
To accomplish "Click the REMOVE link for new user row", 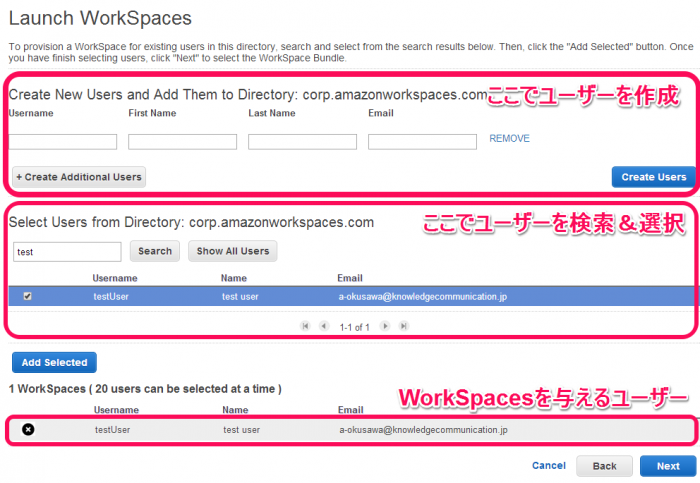I will 509,138.
